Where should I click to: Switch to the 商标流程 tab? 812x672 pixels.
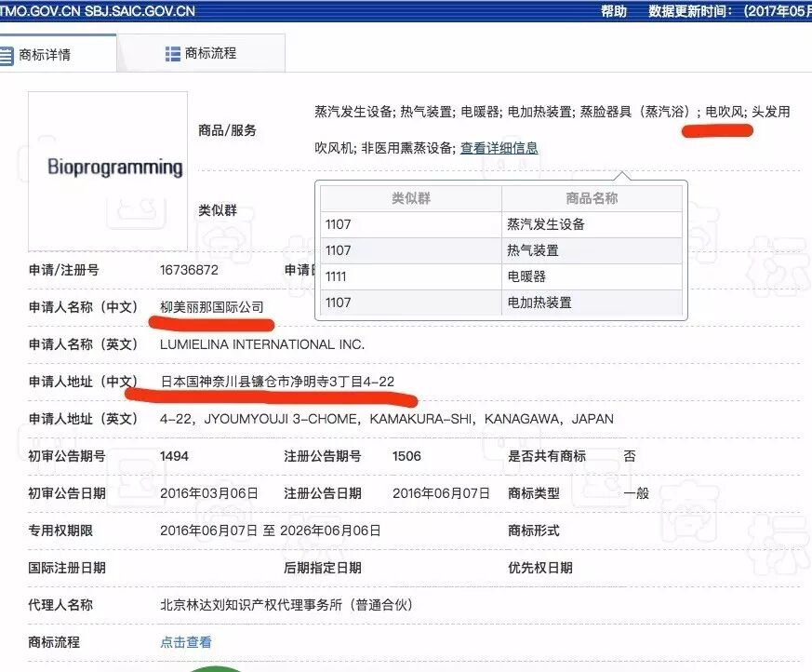click(x=201, y=53)
